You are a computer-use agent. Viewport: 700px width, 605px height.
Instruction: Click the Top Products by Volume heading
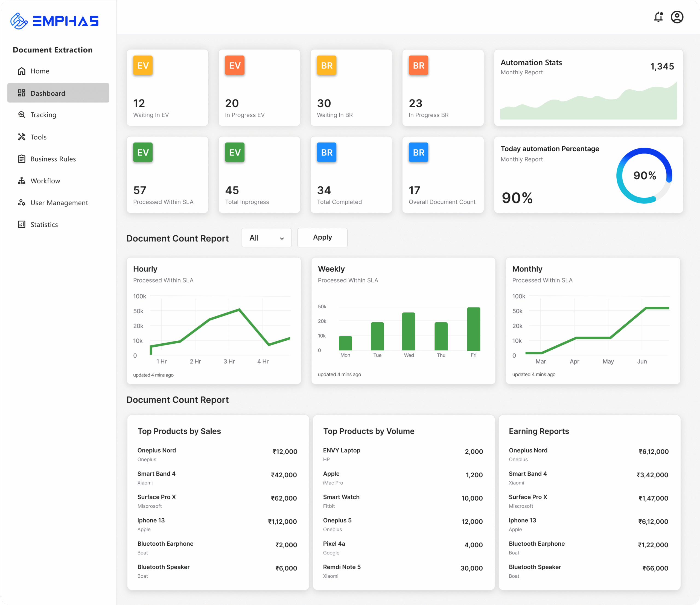point(369,431)
